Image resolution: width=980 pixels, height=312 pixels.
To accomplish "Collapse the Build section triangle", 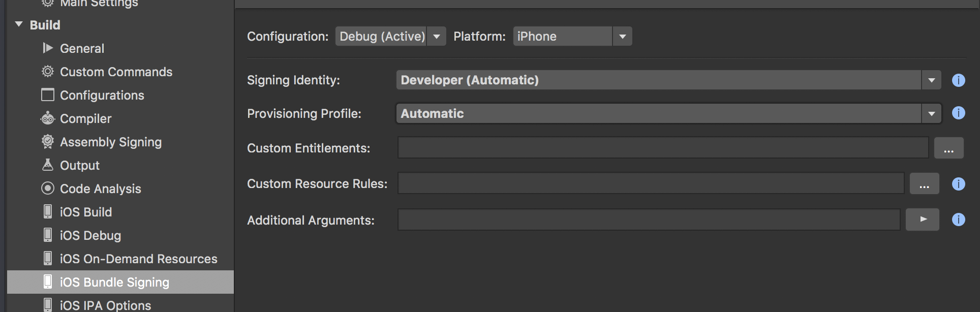I will (x=19, y=24).
